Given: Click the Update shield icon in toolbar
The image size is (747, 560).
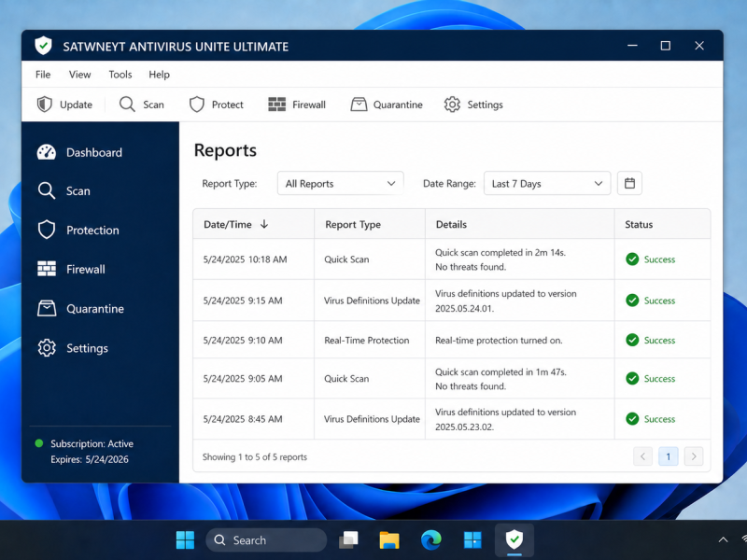Looking at the screenshot, I should tap(44, 105).
